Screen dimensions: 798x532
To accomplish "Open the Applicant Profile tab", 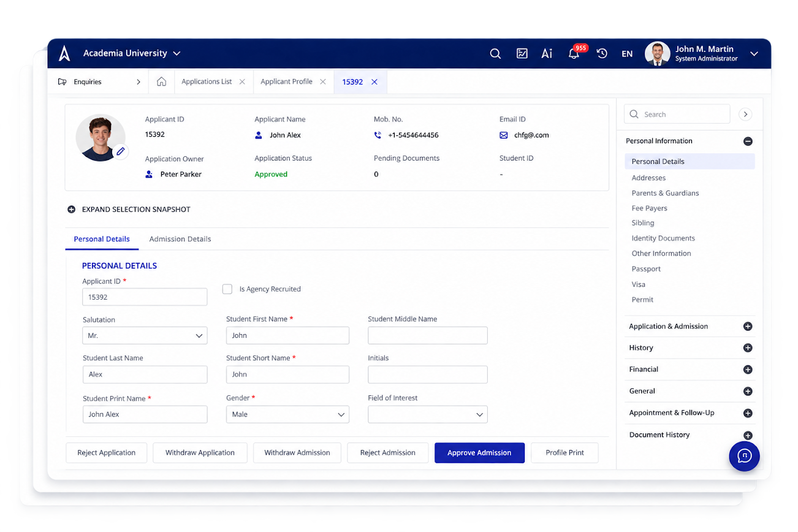I will pyautogui.click(x=286, y=82).
